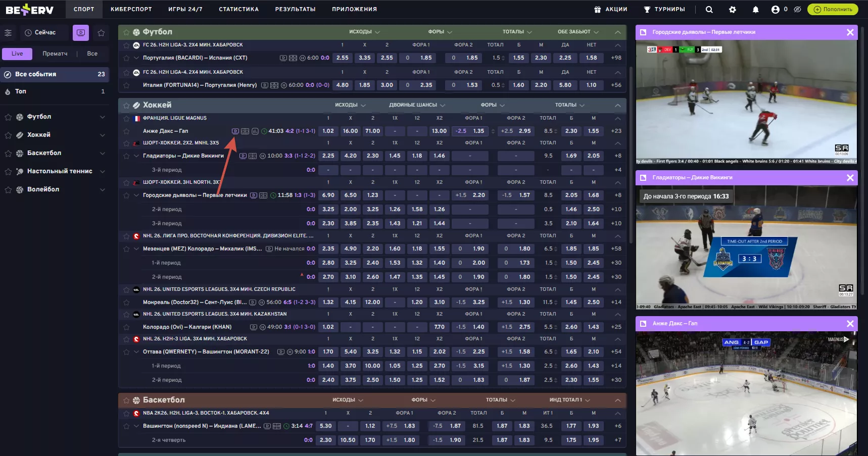
Task: Toggle the hide balance eye icon
Action: pyautogui.click(x=797, y=10)
